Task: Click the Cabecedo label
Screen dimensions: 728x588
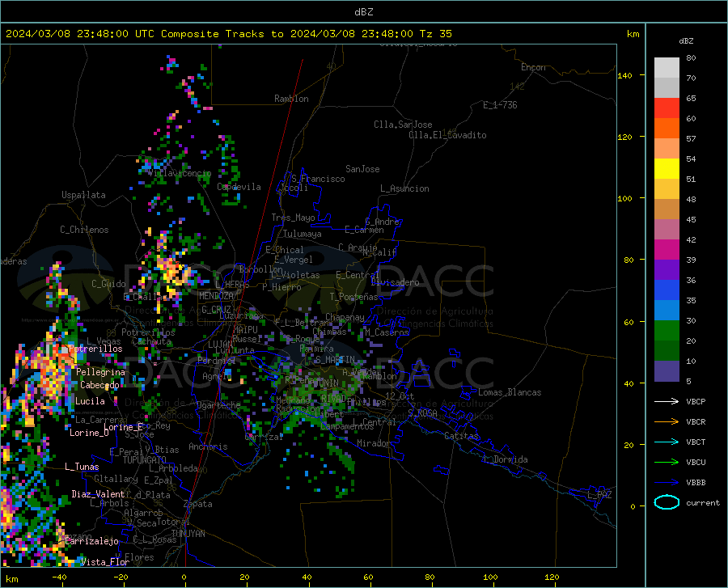Action: tap(99, 385)
